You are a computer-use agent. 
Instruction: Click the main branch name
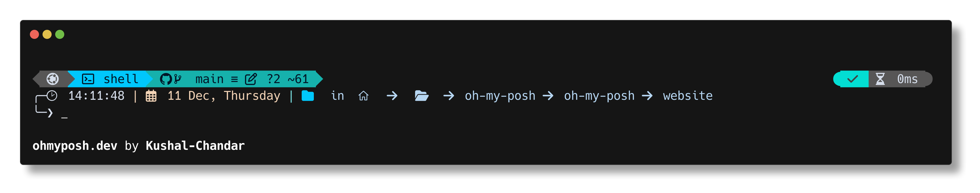pos(209,79)
